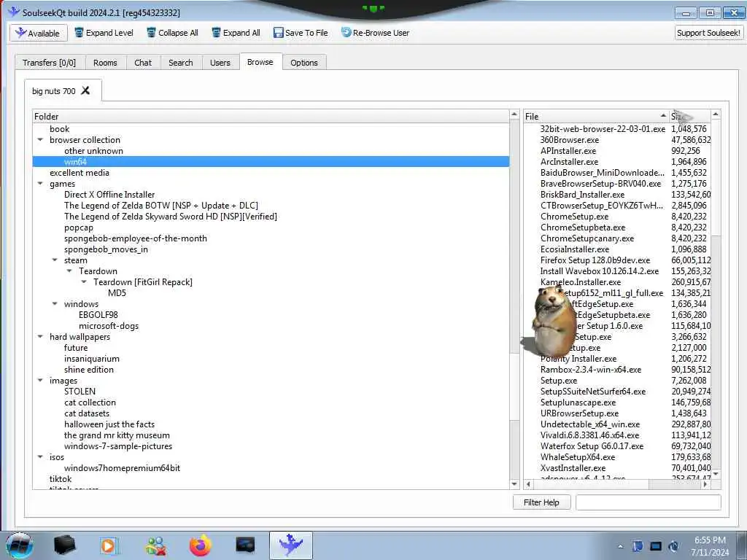Collapse the images folder arrow
The width and height of the screenshot is (747, 560).
[x=41, y=381]
